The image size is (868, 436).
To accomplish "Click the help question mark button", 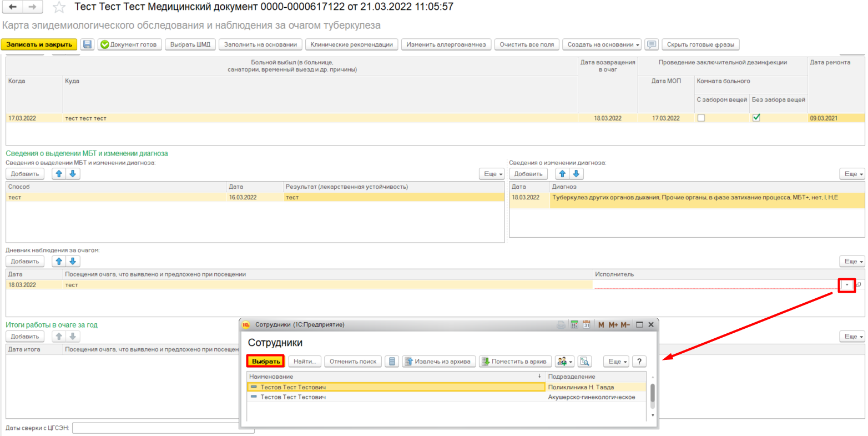I will point(639,362).
